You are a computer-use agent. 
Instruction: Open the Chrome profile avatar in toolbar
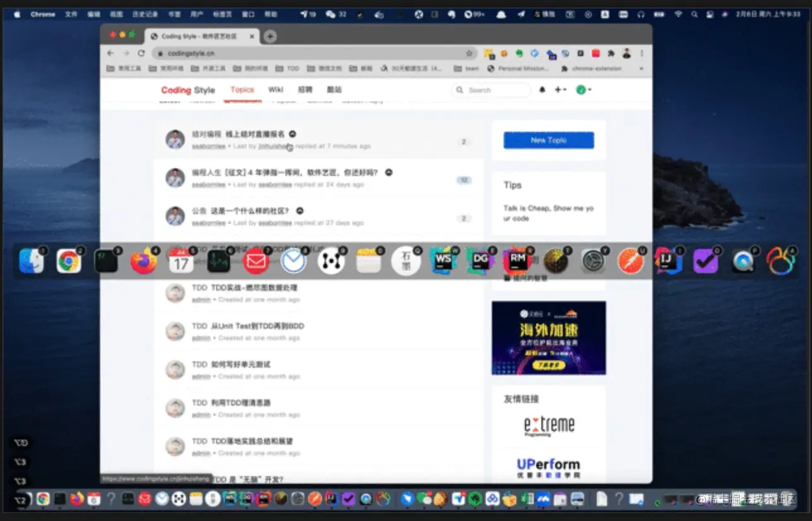(x=627, y=54)
